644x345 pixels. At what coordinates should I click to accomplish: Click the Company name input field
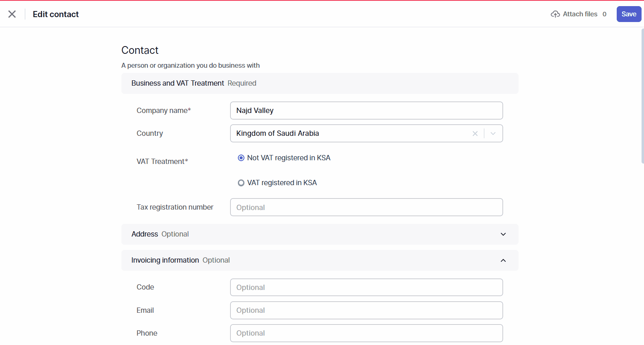[366, 111]
